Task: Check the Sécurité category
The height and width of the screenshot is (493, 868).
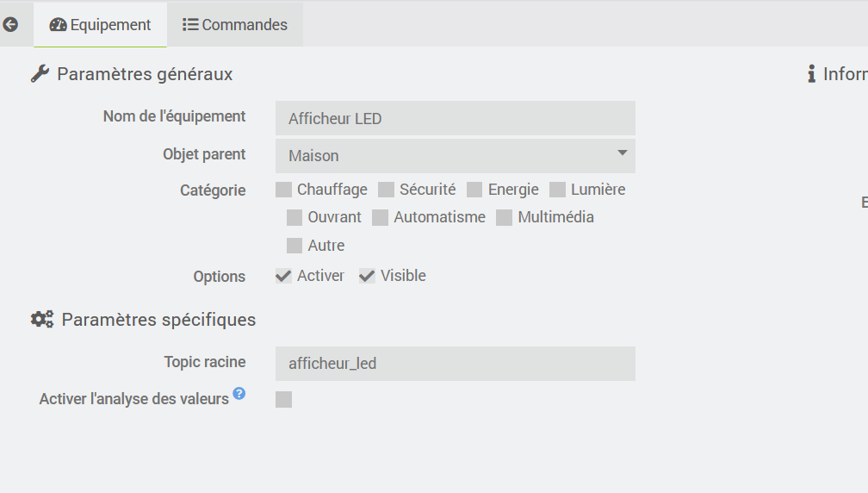Action: pyautogui.click(x=387, y=190)
